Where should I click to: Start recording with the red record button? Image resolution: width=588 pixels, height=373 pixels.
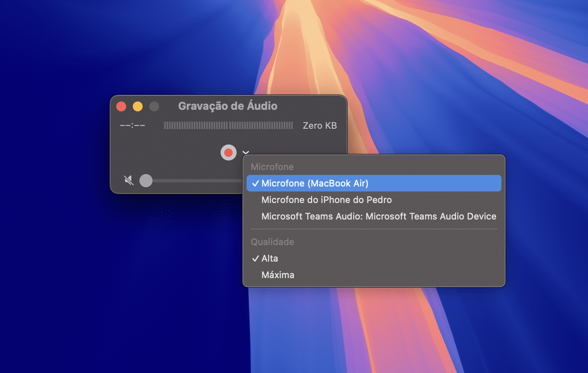tap(228, 153)
